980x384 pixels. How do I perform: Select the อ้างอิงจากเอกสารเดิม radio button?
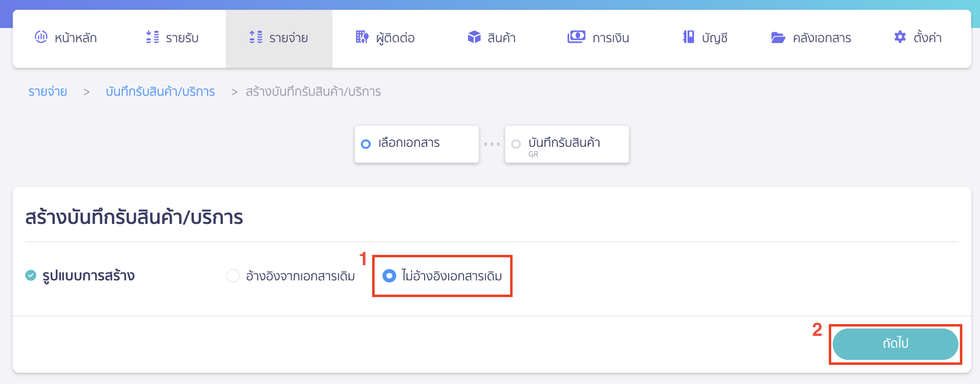(x=232, y=276)
